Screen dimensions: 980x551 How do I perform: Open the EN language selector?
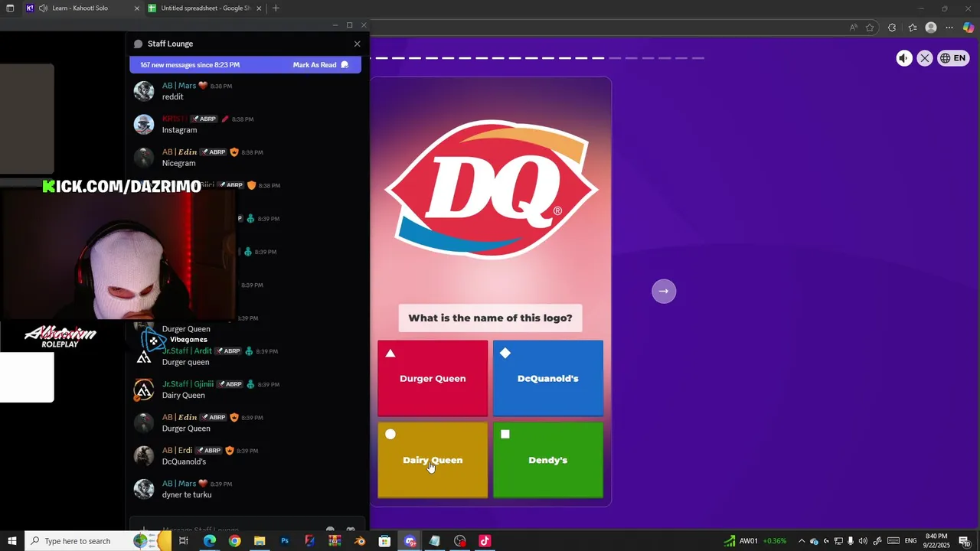[953, 58]
